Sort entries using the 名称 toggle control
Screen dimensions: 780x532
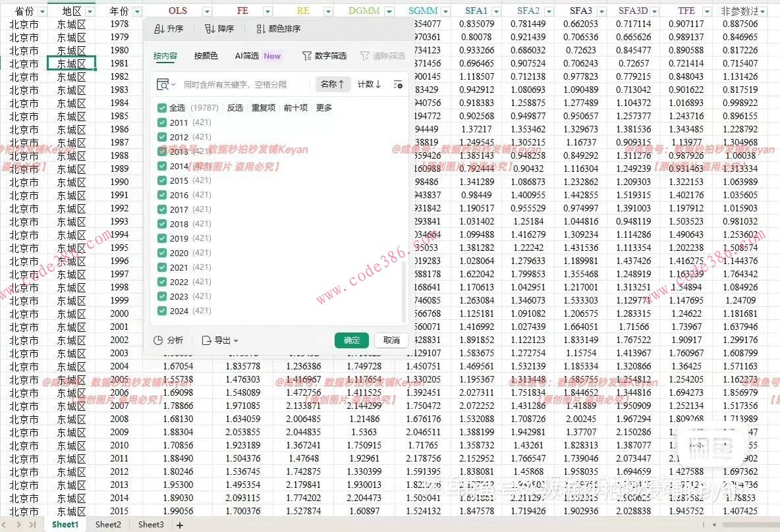(x=333, y=85)
